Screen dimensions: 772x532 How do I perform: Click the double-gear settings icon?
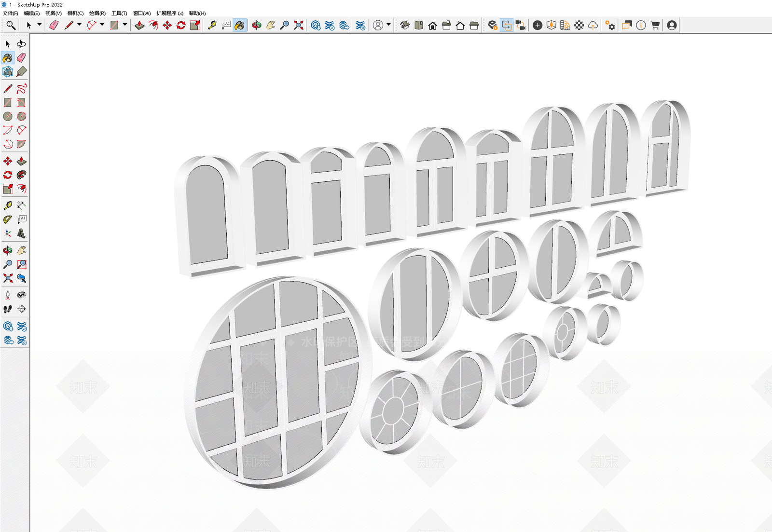(x=610, y=25)
